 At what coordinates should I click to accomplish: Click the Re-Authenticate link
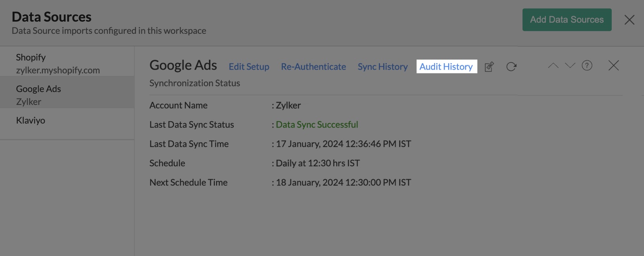pos(314,67)
